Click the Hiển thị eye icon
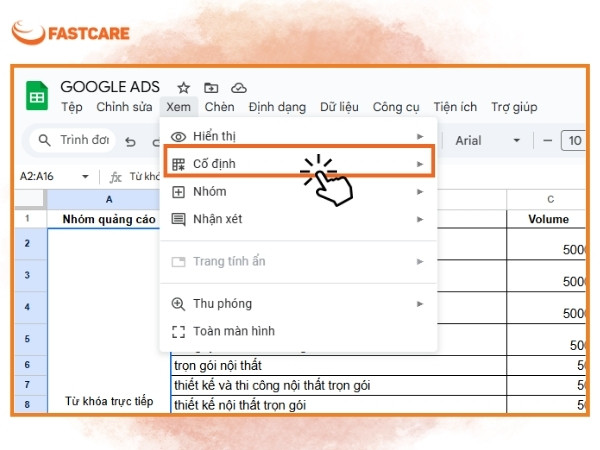The image size is (600, 450). [x=178, y=137]
